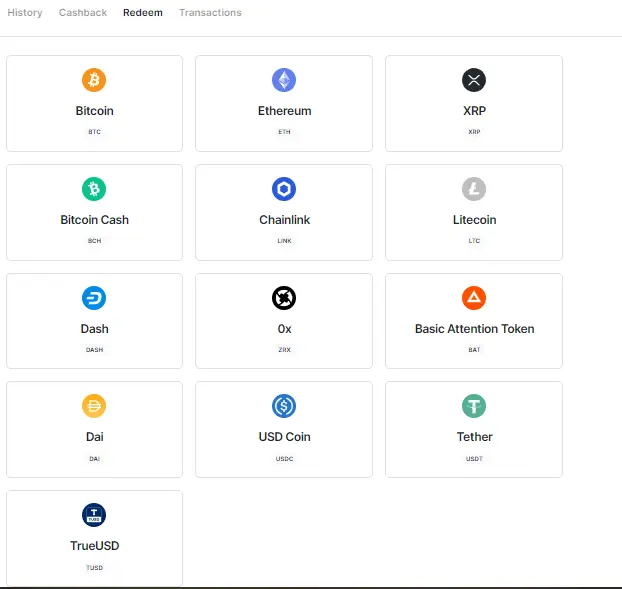Image resolution: width=622 pixels, height=589 pixels.
Task: Select the Litecoin name label
Action: (474, 220)
